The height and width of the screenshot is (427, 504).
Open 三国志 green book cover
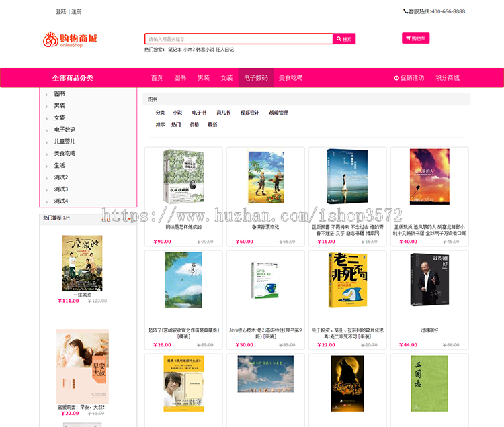[x=429, y=383]
